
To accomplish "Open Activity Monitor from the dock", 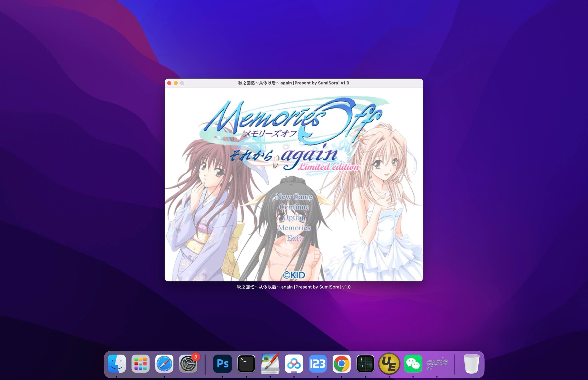I will point(365,364).
